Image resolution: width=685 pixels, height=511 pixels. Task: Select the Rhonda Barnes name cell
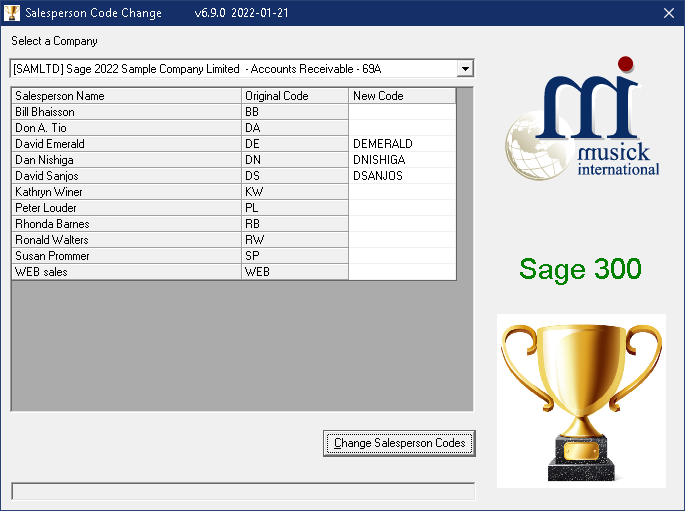(127, 224)
